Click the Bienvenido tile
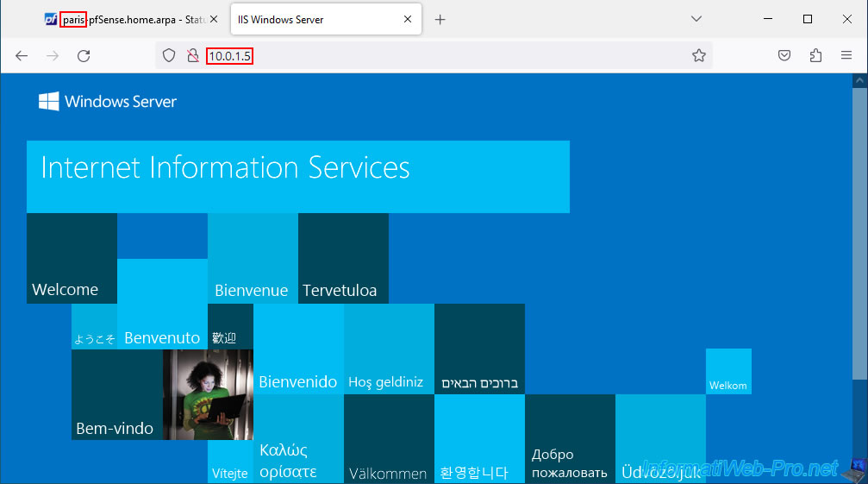The image size is (868, 484). 298,349
